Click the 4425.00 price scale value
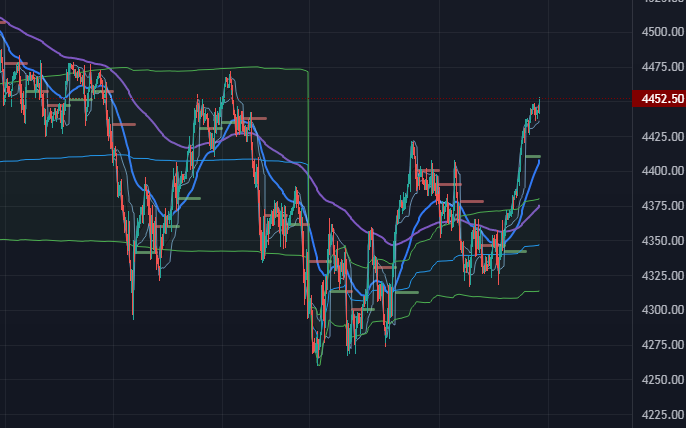Screen dimensions: 686x428 (x=662, y=137)
